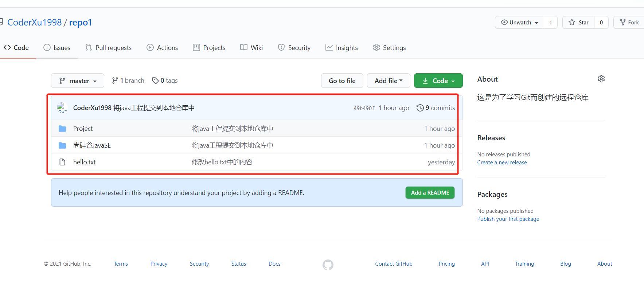View the 1 branch link
The image size is (644, 289).
click(x=128, y=81)
